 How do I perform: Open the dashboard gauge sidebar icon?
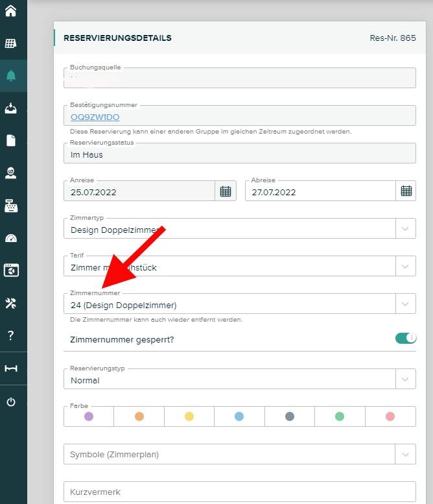point(10,237)
